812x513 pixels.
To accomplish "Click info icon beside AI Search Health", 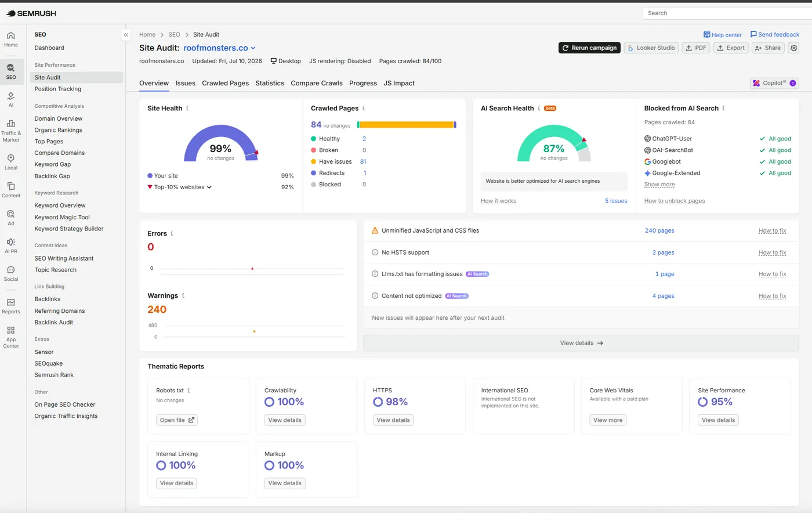I will point(539,108).
